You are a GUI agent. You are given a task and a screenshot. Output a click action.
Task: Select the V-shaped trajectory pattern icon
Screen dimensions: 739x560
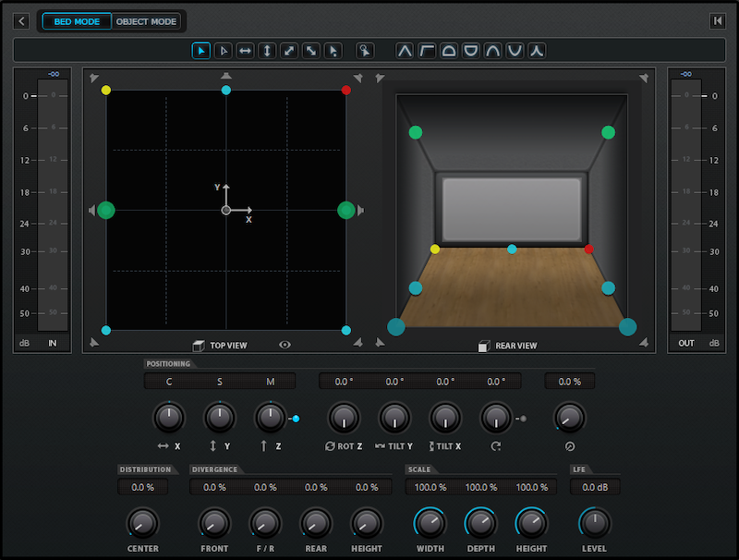pyautogui.click(x=403, y=51)
